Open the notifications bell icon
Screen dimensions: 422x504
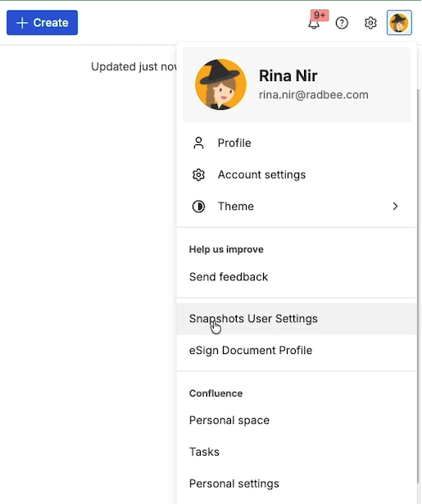[313, 25]
